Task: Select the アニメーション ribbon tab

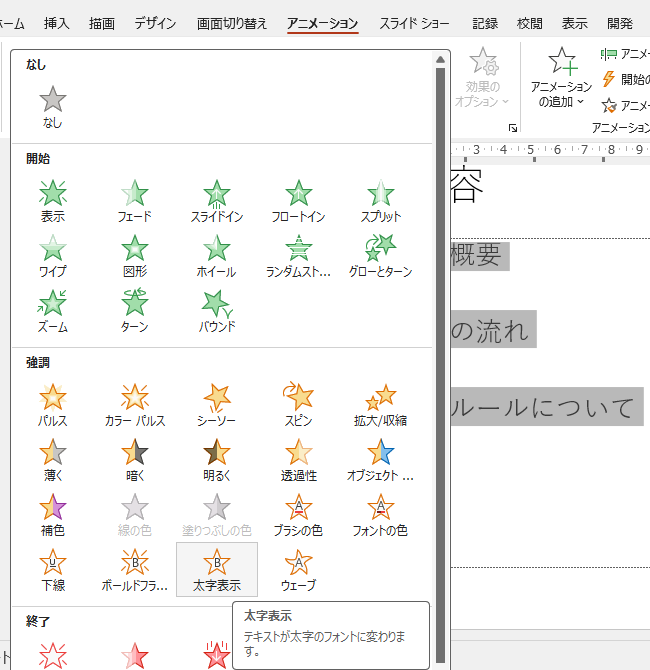Action: click(323, 23)
